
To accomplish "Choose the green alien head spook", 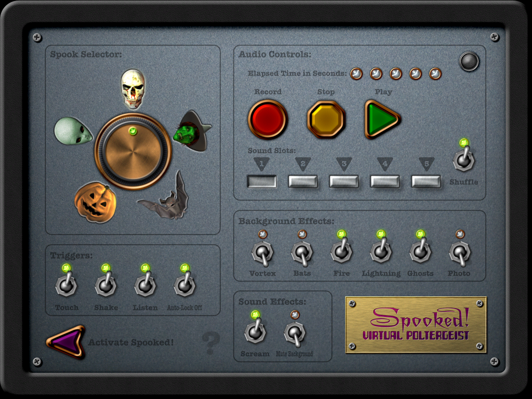I will [x=73, y=131].
